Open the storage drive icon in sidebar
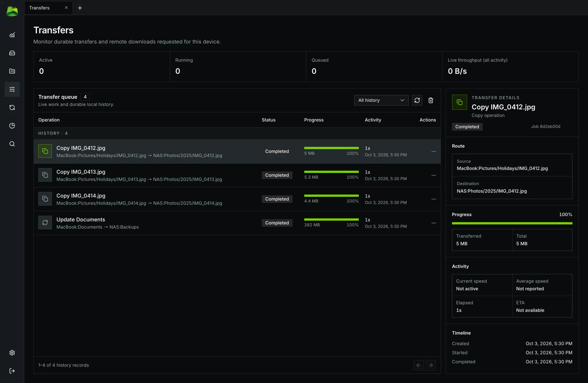The width and height of the screenshot is (588, 383). click(x=12, y=53)
